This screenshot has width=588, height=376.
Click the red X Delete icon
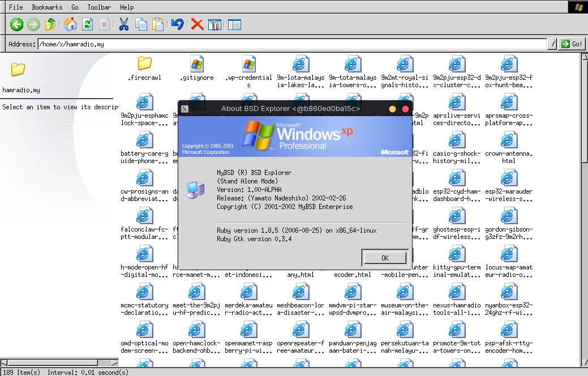[198, 25]
